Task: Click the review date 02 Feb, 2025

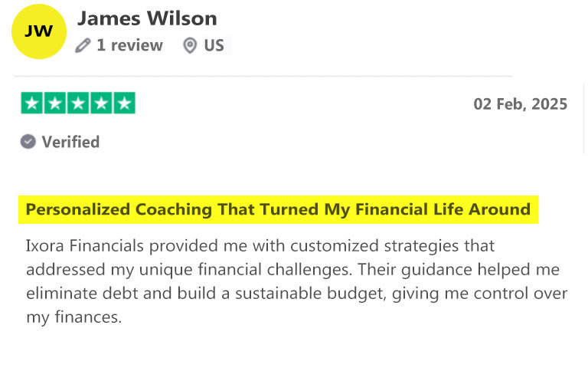Action: [x=520, y=104]
